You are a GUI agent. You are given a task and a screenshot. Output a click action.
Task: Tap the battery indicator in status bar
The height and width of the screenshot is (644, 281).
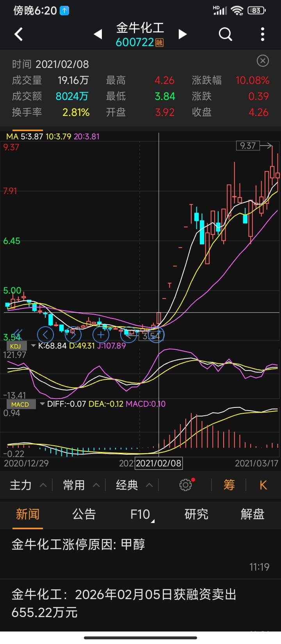(256, 11)
